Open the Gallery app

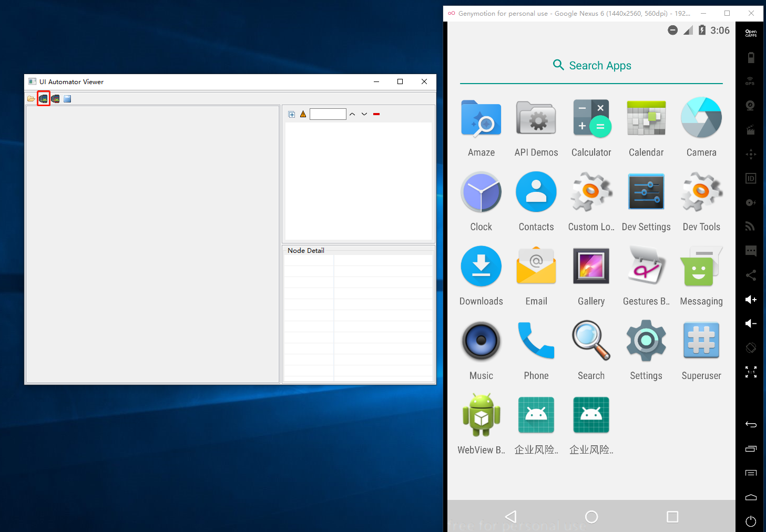point(591,277)
